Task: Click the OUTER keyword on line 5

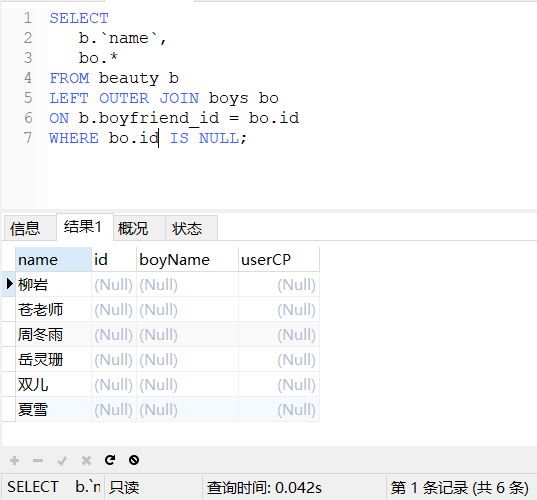Action: pyautogui.click(x=124, y=98)
